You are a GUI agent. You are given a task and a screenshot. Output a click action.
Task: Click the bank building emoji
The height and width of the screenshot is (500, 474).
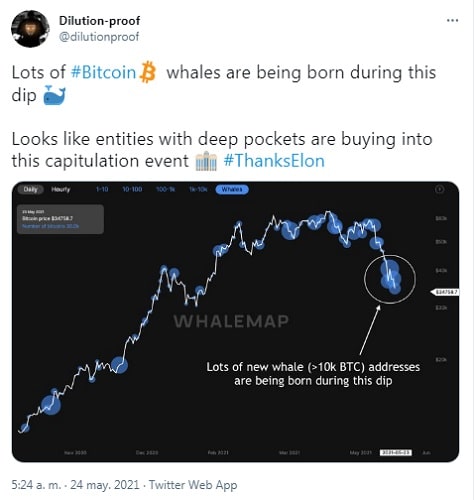click(x=206, y=161)
